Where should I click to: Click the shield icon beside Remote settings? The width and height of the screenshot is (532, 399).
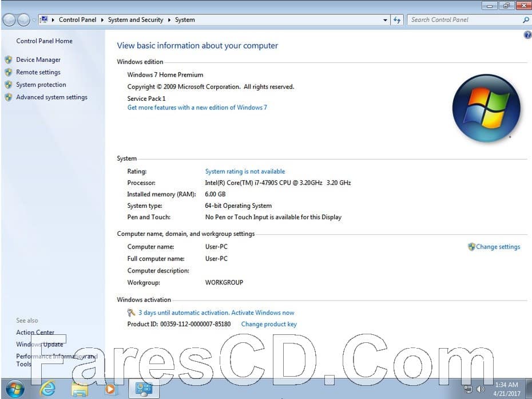9,72
